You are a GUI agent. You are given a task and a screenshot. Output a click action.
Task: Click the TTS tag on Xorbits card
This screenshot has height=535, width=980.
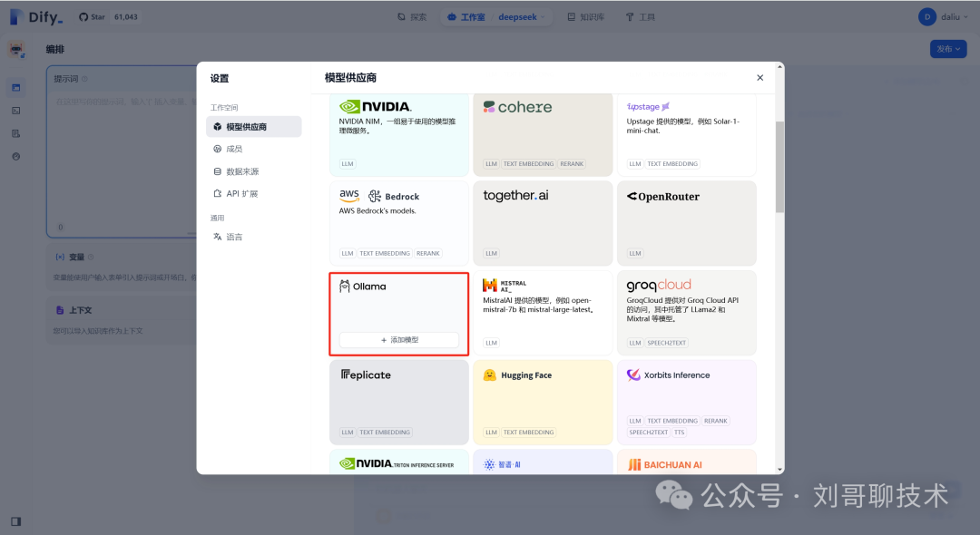pos(680,432)
